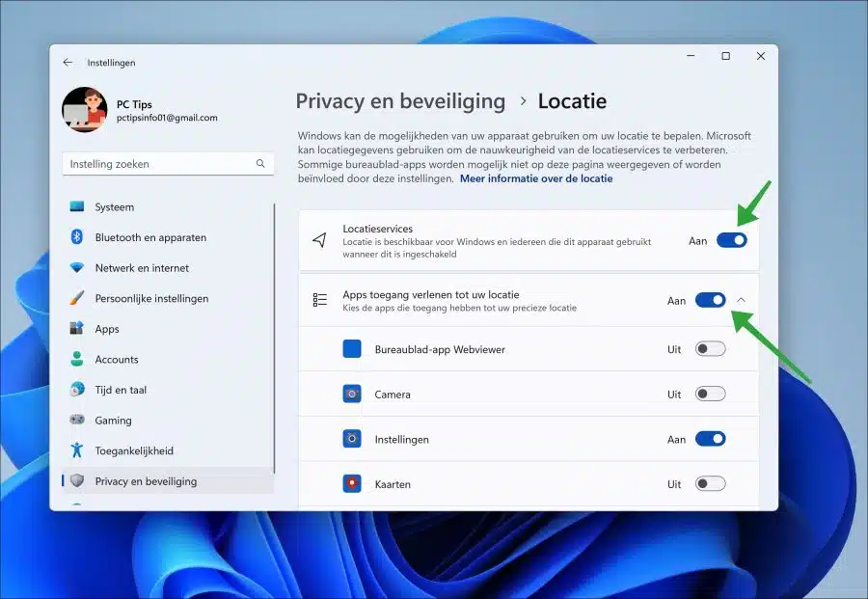Enable location for Bureaublad-app Webviewer
This screenshot has height=599, width=868.
710,349
